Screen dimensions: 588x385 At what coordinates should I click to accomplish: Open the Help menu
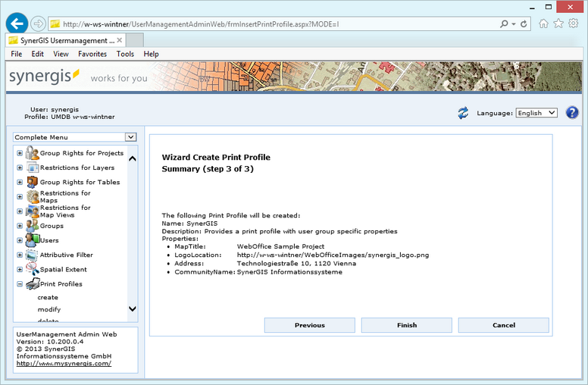(151, 54)
